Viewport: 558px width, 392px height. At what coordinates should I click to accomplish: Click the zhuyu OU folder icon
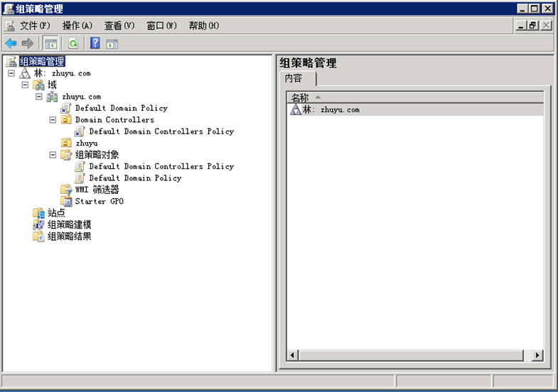66,143
